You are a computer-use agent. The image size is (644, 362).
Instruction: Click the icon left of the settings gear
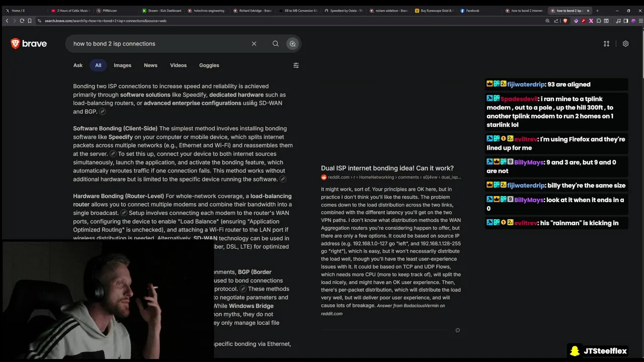[x=606, y=44]
